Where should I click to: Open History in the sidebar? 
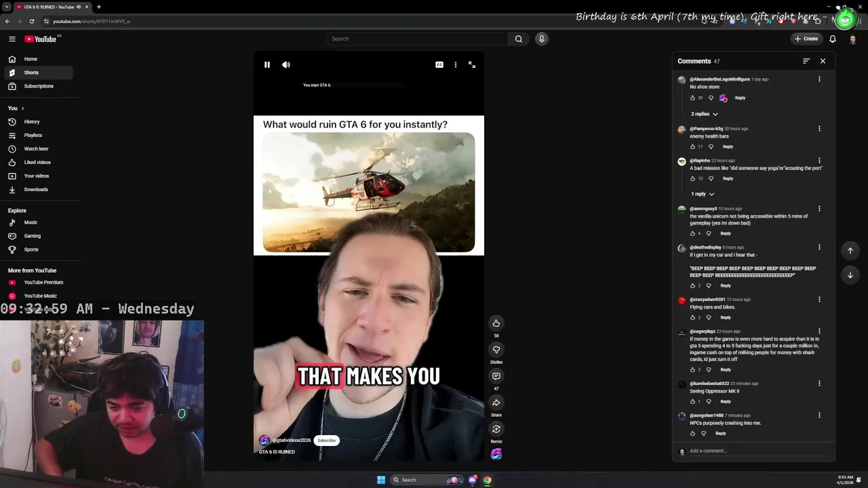(38, 122)
